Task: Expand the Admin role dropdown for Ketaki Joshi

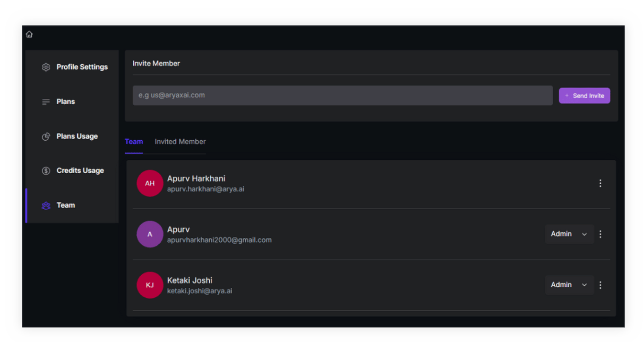Action: point(569,285)
